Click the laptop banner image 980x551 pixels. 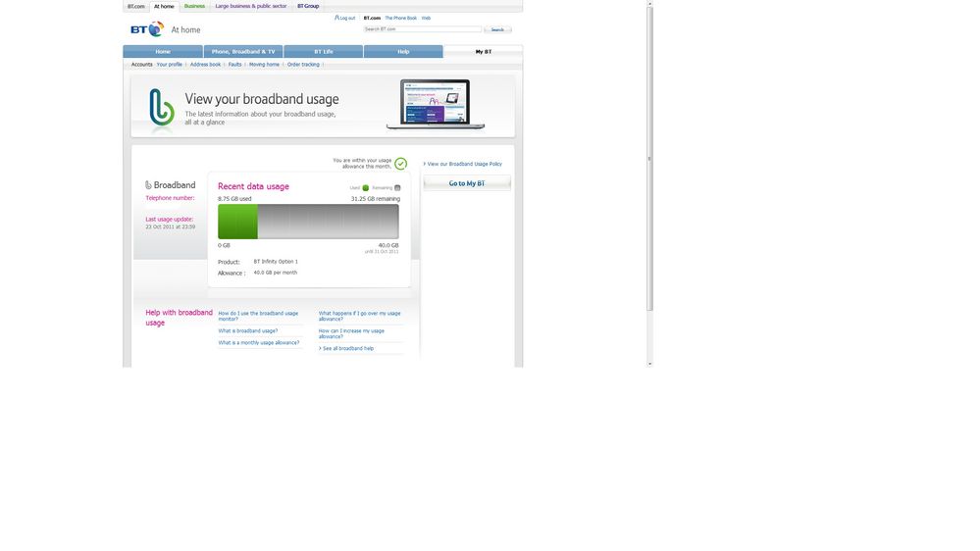click(435, 104)
